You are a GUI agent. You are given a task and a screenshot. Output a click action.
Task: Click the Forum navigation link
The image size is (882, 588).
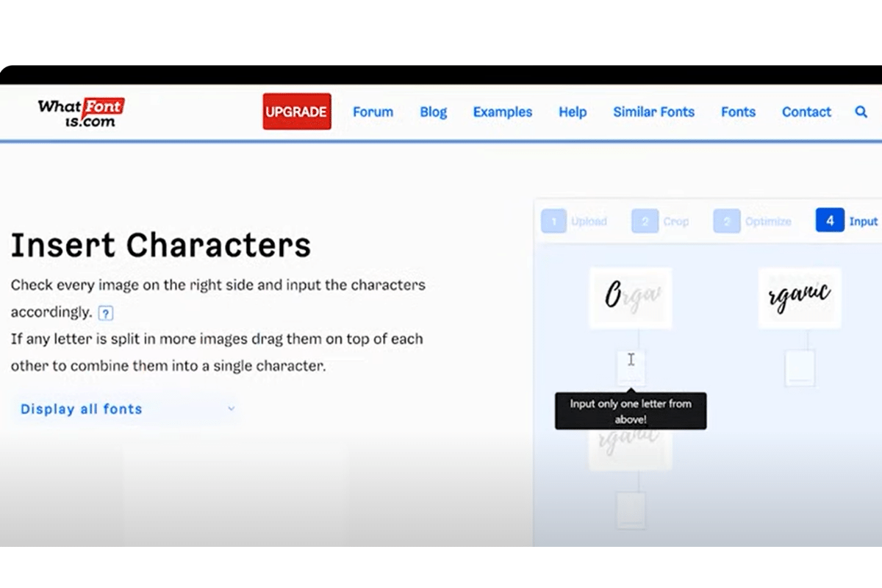tap(373, 112)
